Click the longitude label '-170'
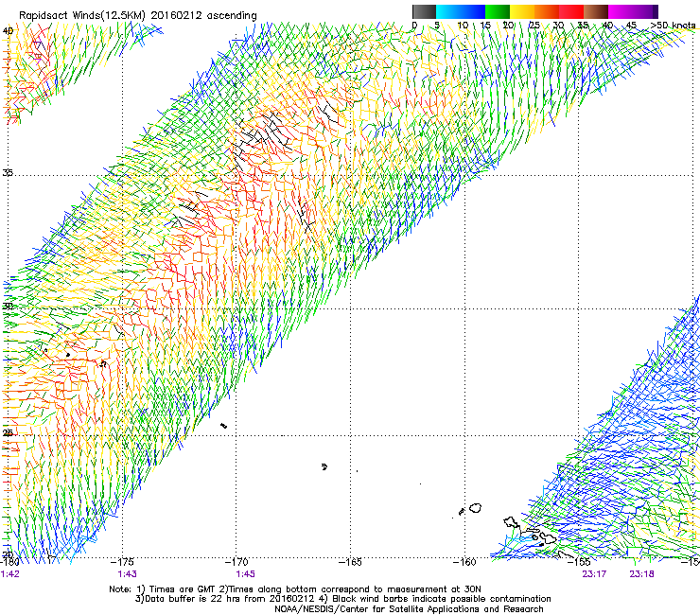The width and height of the screenshot is (700, 615). 236,562
